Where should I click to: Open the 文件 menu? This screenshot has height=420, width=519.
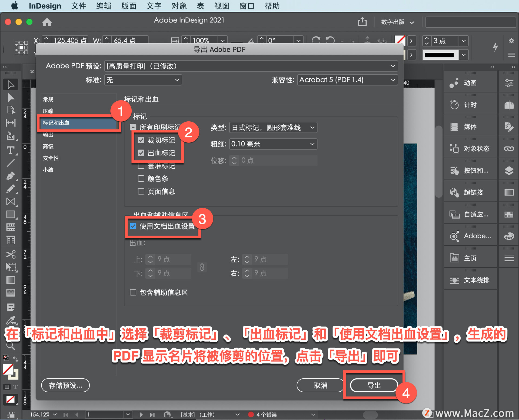point(79,6)
